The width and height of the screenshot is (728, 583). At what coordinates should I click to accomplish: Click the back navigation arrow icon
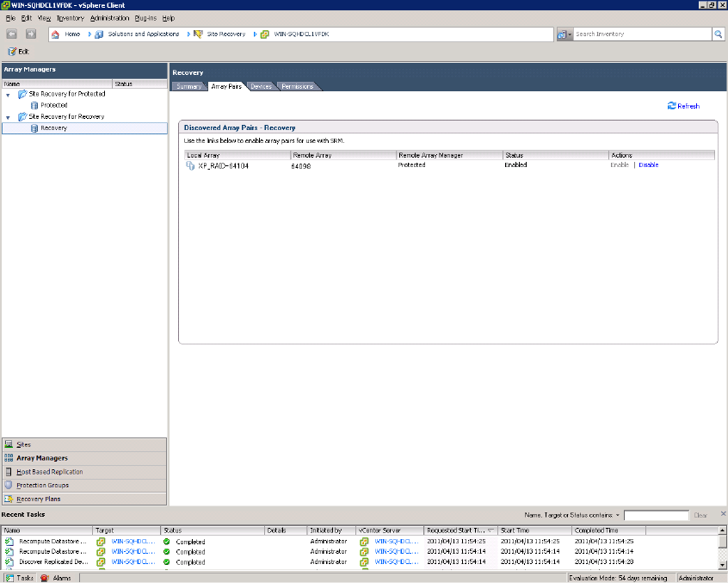[x=12, y=34]
